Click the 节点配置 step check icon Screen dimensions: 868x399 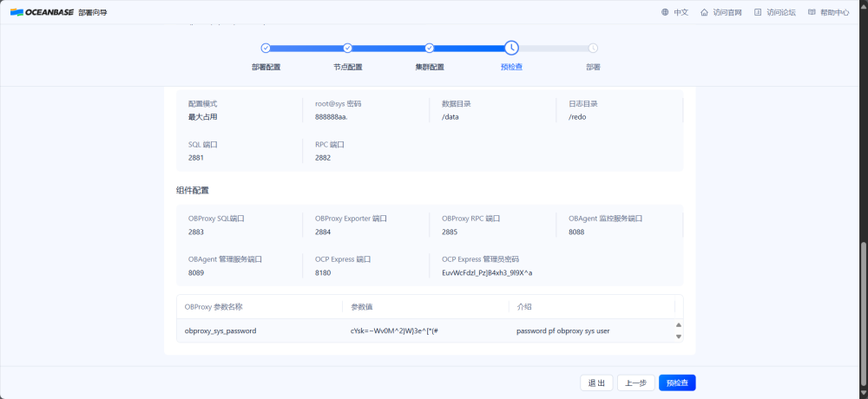tap(348, 49)
